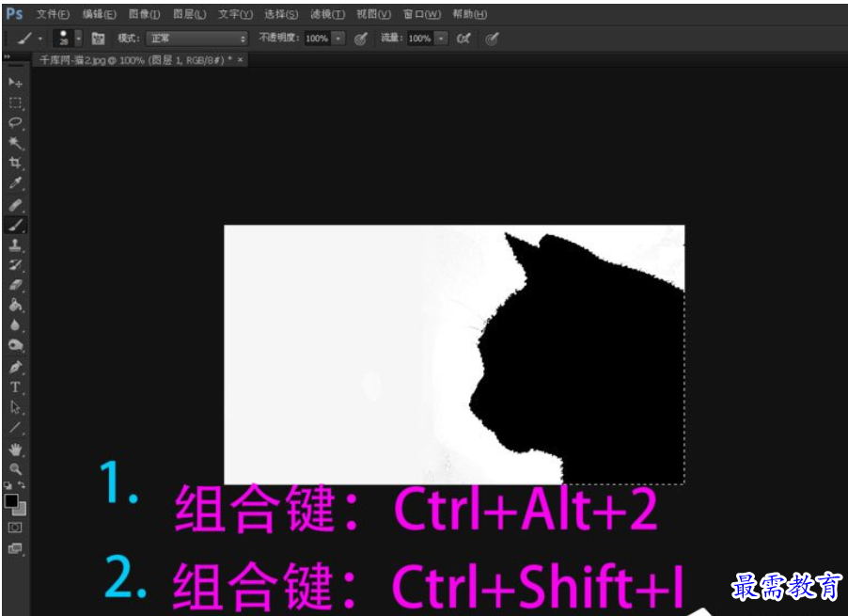Open the Help menu
This screenshot has height=616, width=848.
[x=470, y=14]
